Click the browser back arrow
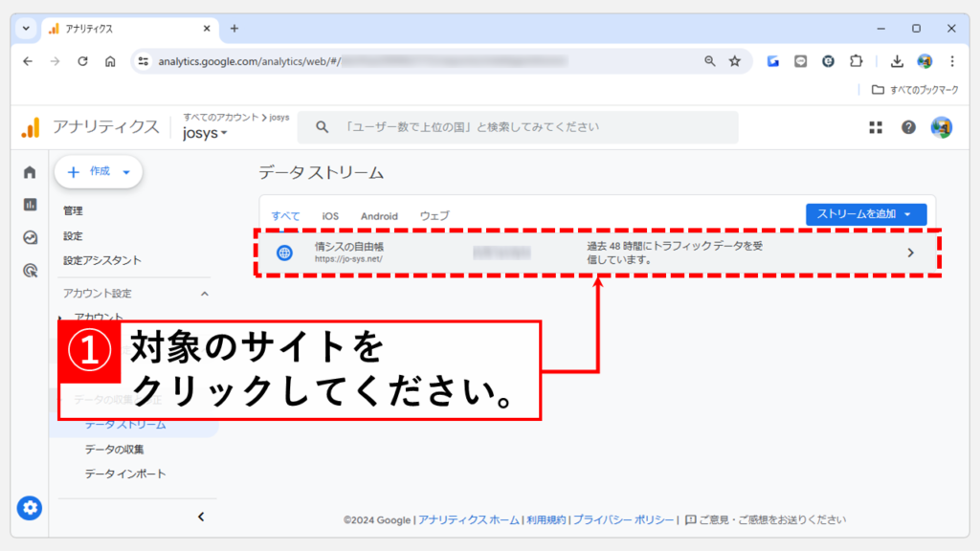The height and width of the screenshot is (551, 980). coord(28,61)
